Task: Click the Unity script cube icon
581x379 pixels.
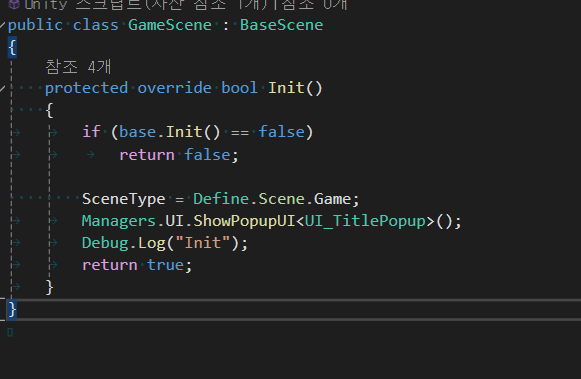Action: coord(14,4)
